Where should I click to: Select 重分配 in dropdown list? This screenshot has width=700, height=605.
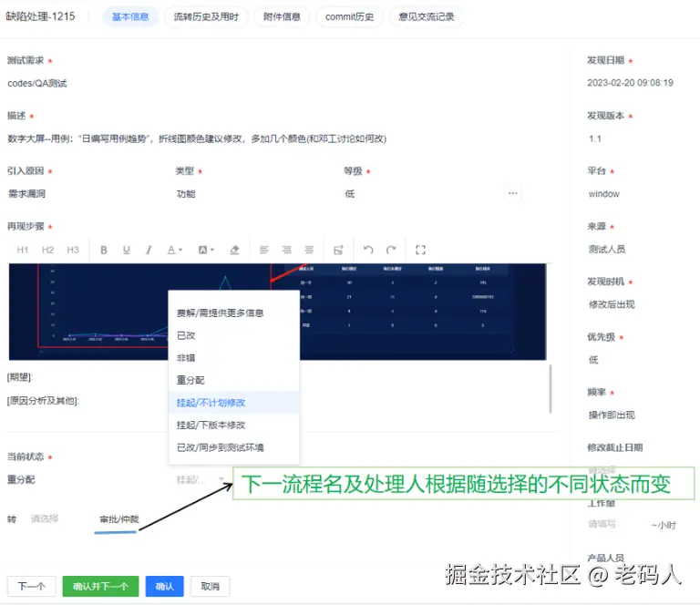click(233, 380)
